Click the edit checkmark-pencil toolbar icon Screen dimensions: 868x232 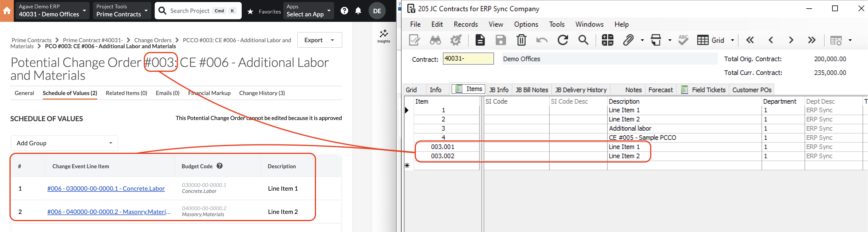[x=414, y=40]
